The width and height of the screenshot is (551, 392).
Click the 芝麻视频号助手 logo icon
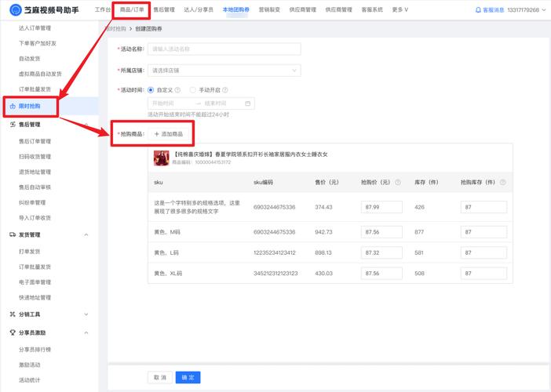(13, 10)
